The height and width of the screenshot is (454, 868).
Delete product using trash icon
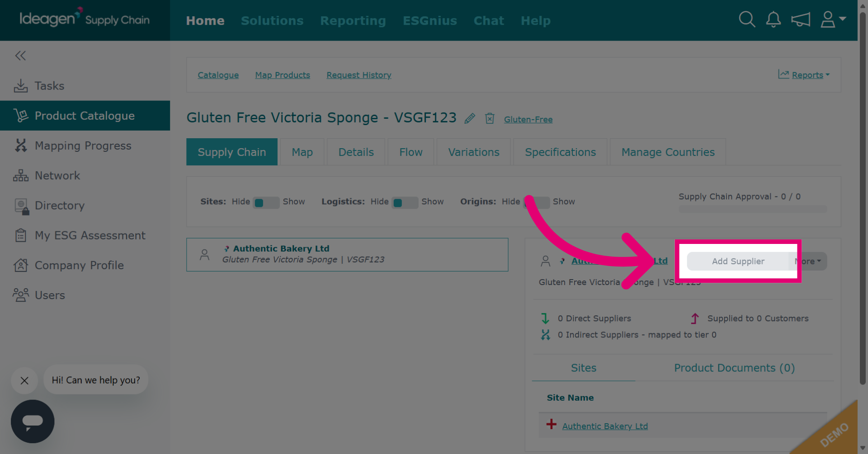490,118
